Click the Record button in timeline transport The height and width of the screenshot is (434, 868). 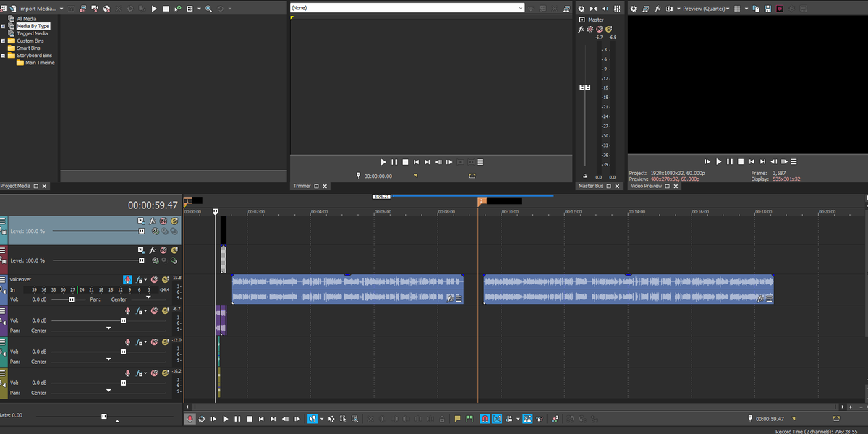190,419
